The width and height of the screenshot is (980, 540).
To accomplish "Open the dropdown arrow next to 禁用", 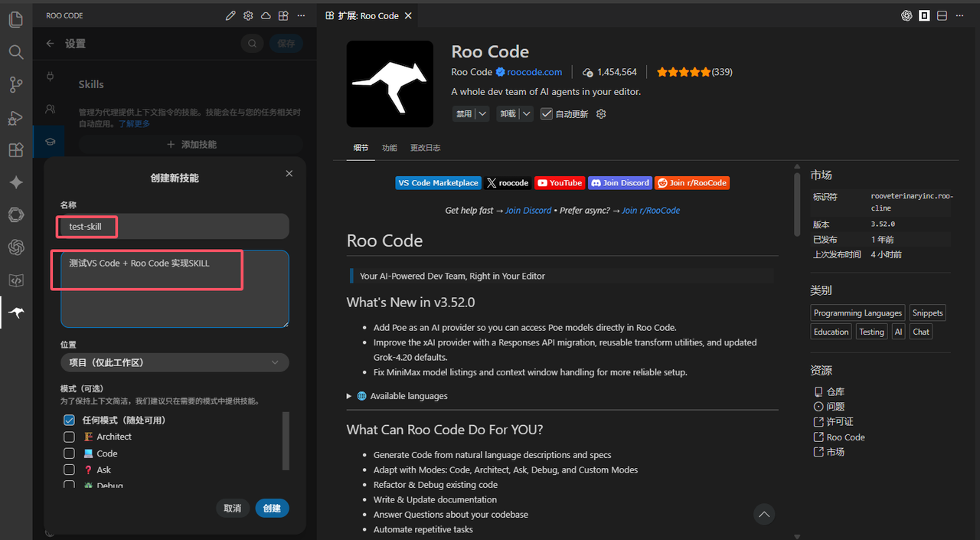I will tap(482, 113).
